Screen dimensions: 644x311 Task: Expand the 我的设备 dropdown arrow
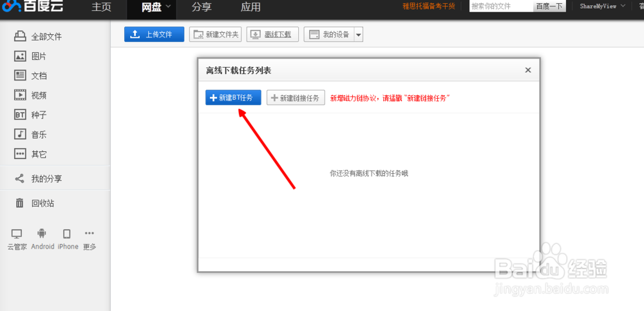359,35
